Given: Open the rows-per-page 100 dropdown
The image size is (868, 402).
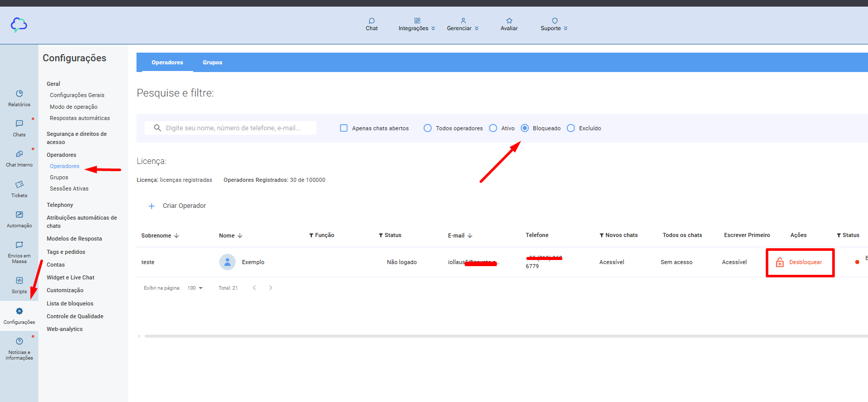Looking at the screenshot, I should point(195,288).
